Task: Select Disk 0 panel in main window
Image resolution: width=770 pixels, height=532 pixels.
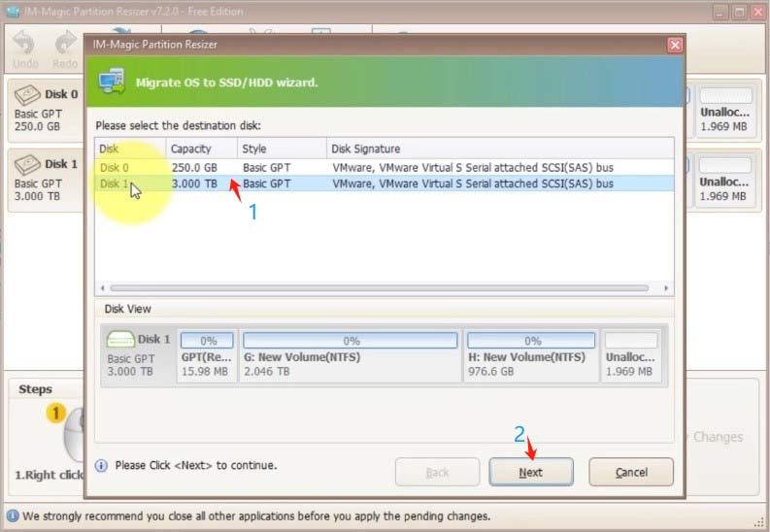Action: (x=47, y=111)
